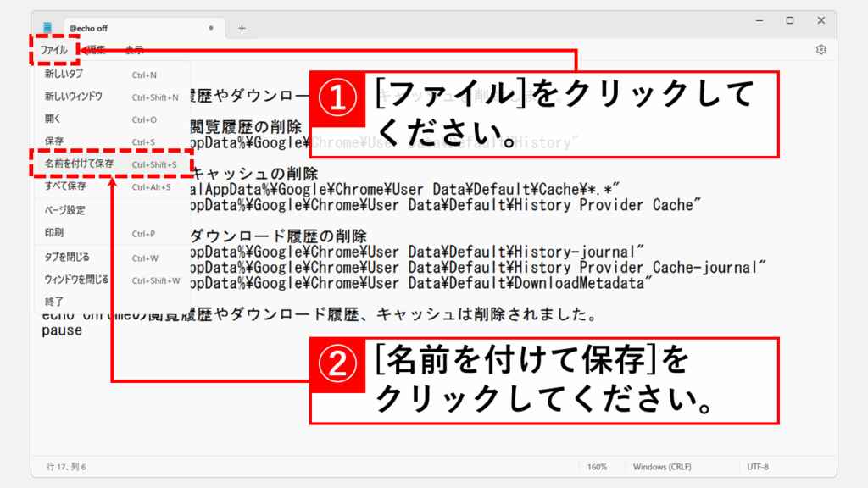Close the @echo off tab using its dot indicator
The image size is (868, 488).
click(x=210, y=28)
